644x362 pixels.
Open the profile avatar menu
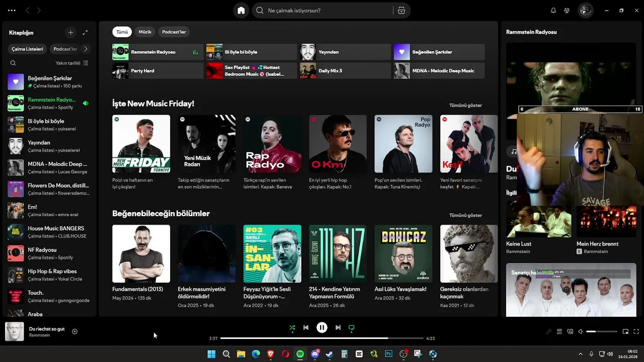click(x=585, y=11)
